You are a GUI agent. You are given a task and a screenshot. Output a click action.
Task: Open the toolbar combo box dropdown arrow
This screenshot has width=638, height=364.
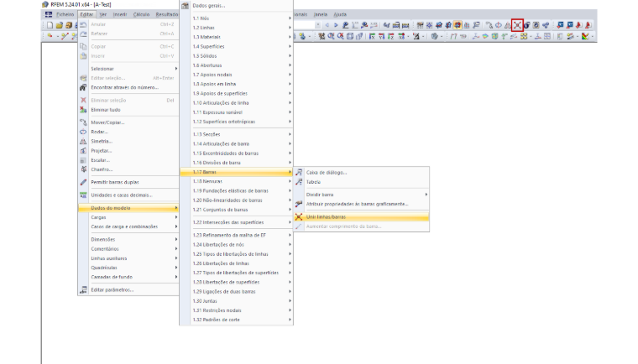(x=318, y=25)
